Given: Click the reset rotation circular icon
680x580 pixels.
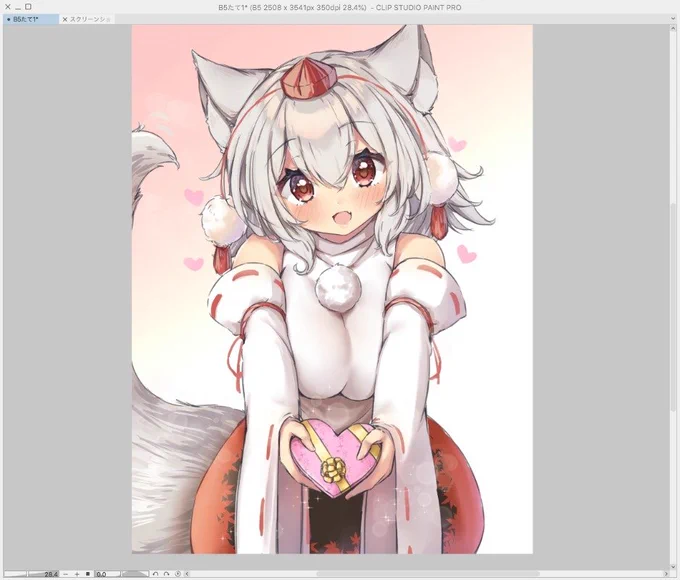Looking at the screenshot, I should (x=177, y=574).
